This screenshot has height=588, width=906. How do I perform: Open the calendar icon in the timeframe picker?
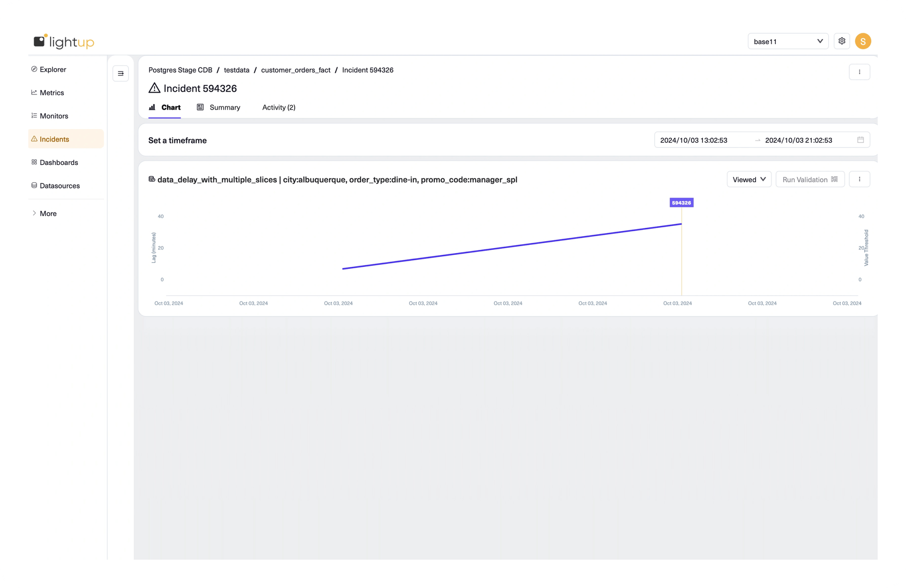[x=860, y=140]
